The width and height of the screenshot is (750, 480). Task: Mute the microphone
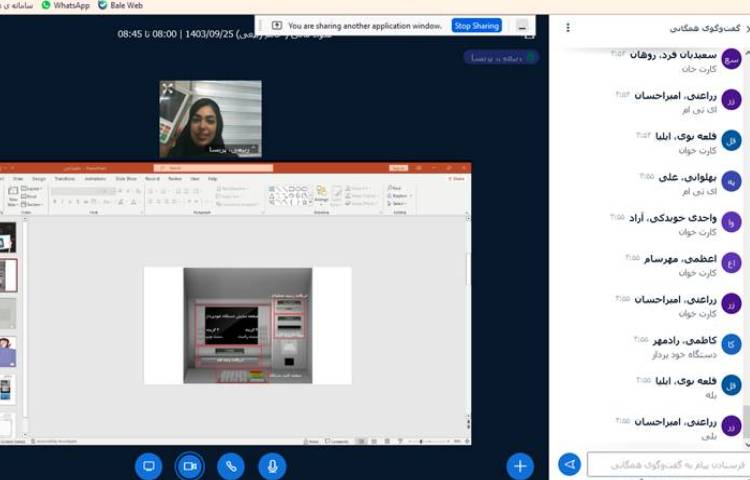[271, 466]
